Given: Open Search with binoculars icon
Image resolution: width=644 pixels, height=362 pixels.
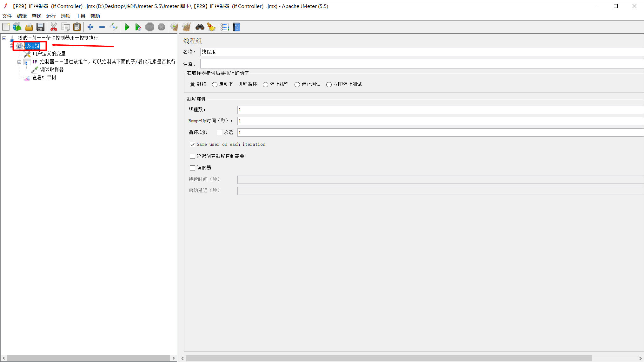Looking at the screenshot, I should [200, 27].
